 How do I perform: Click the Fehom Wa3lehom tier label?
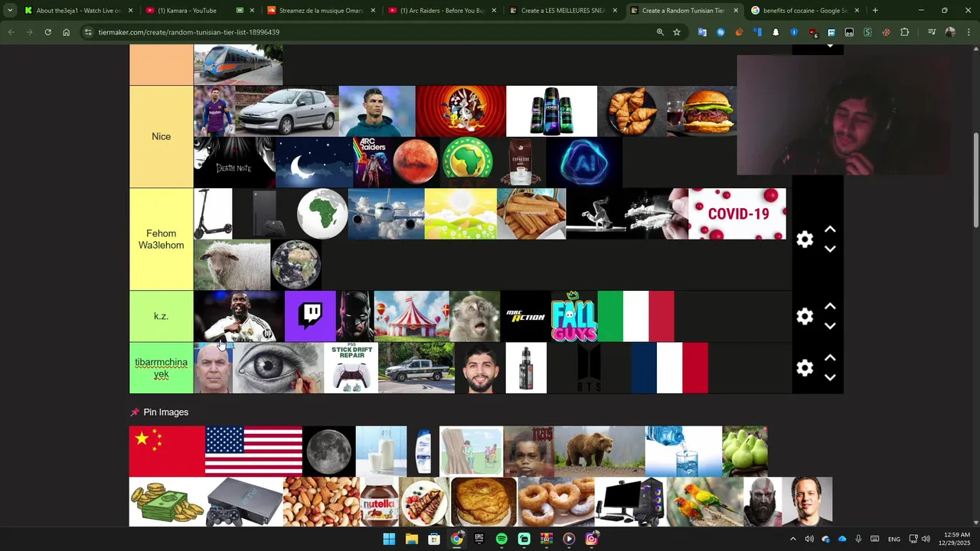161,240
